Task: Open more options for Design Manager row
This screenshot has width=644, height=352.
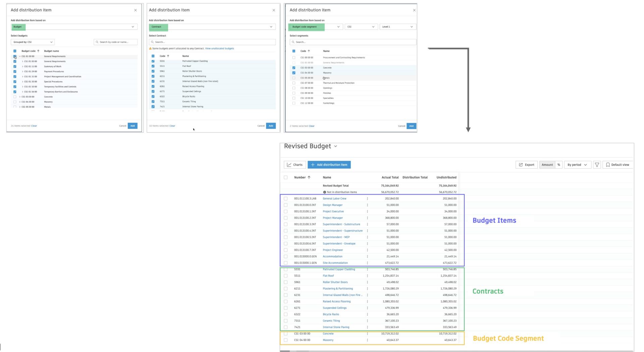Action: pos(367,205)
